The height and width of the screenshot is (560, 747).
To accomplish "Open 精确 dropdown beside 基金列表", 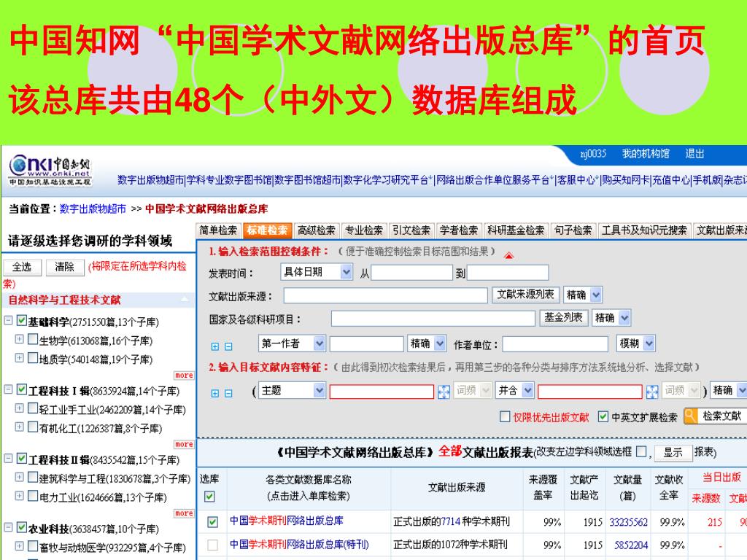I will pyautogui.click(x=612, y=318).
